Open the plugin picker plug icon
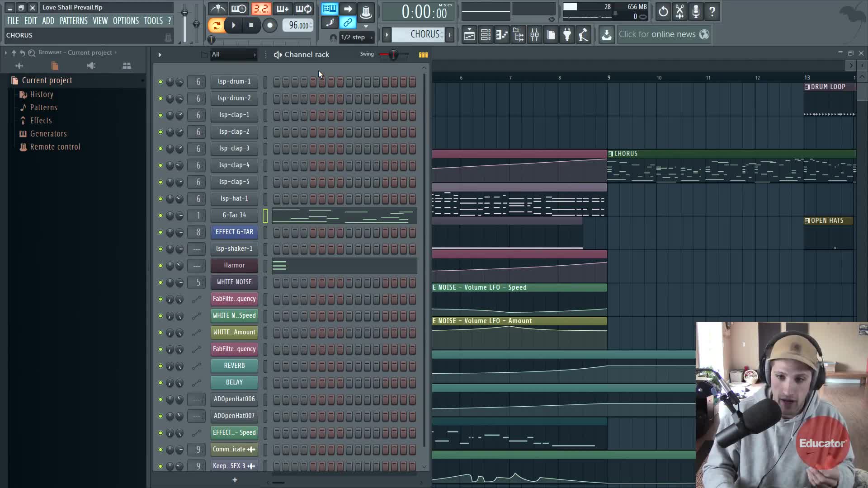868x488 pixels. point(567,35)
